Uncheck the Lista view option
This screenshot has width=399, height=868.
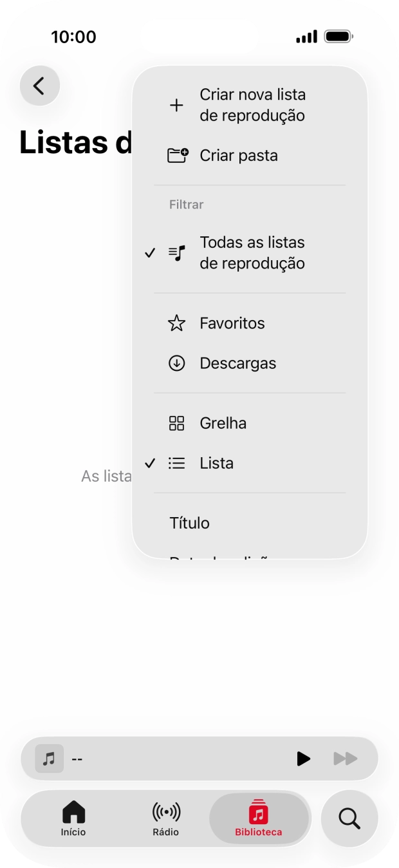[x=216, y=463]
